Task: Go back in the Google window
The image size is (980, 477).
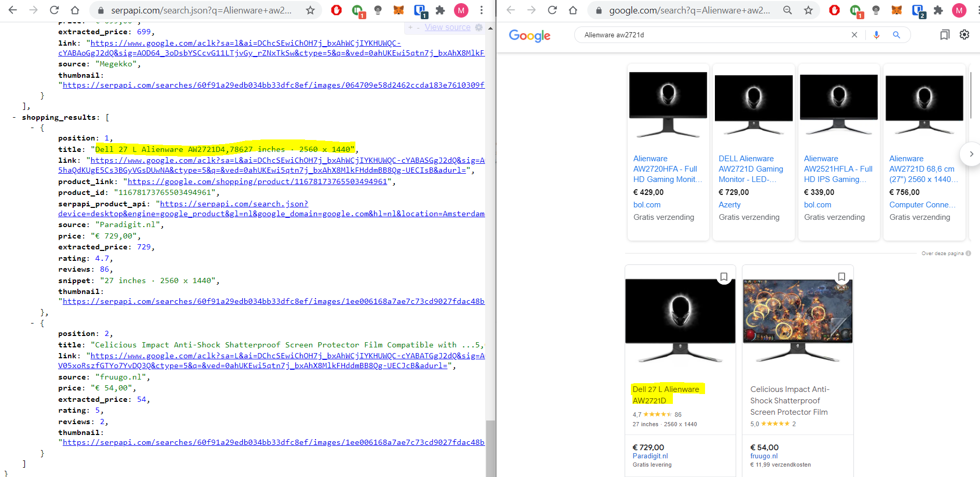Action: [x=511, y=10]
